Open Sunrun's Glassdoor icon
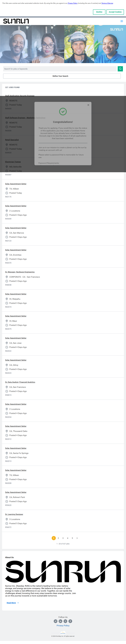The height and width of the screenshot is (644, 126). [56, 621]
